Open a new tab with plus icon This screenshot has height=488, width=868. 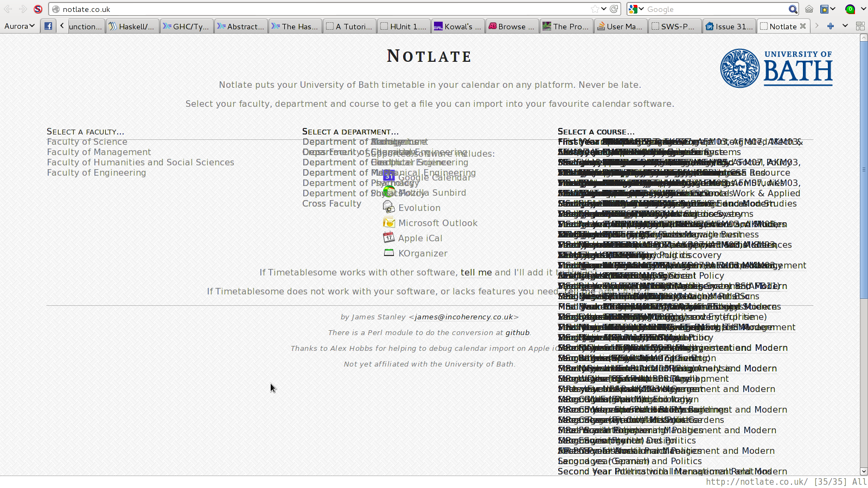[830, 26]
